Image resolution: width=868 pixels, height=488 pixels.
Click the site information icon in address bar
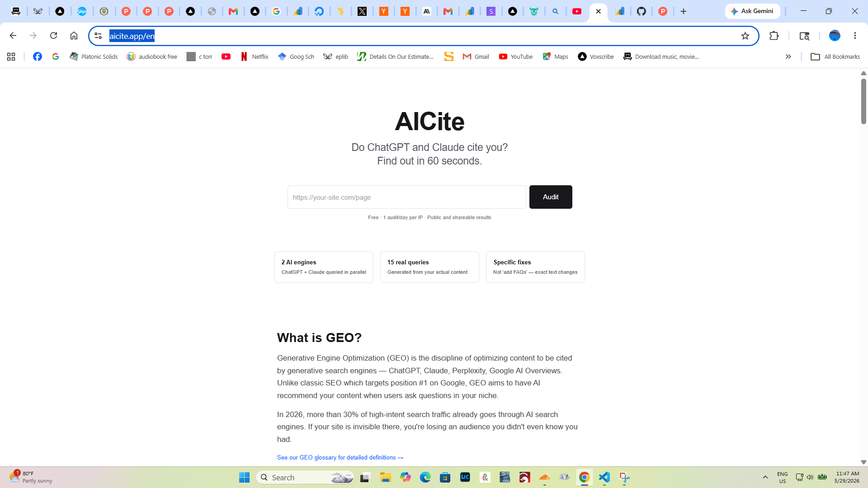pyautogui.click(x=98, y=36)
